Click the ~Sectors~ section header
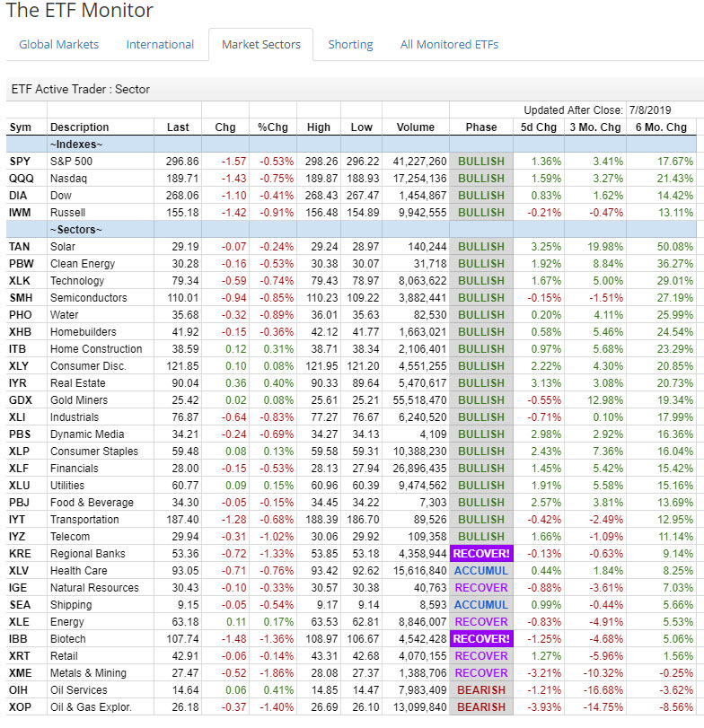 pos(76,230)
